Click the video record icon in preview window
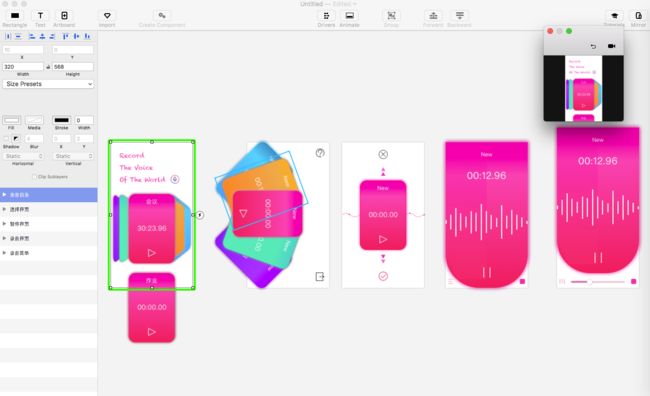Image resolution: width=650 pixels, height=396 pixels. pos(611,46)
